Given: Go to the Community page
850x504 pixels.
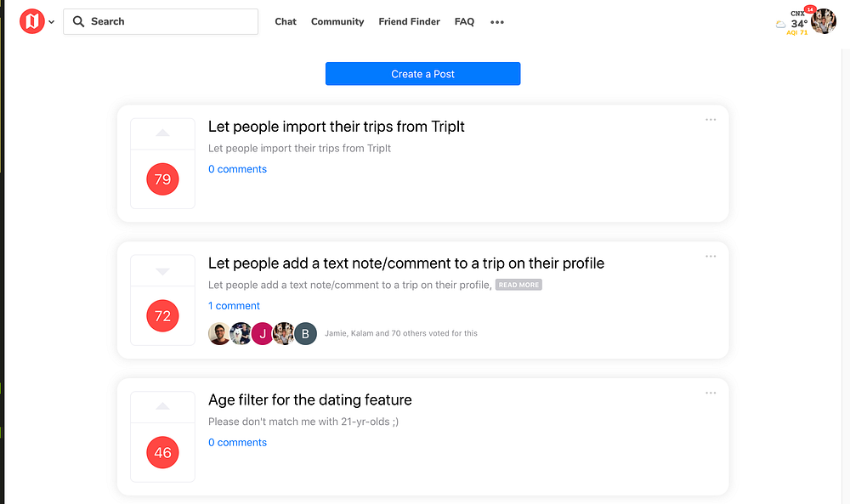Looking at the screenshot, I should (x=337, y=21).
